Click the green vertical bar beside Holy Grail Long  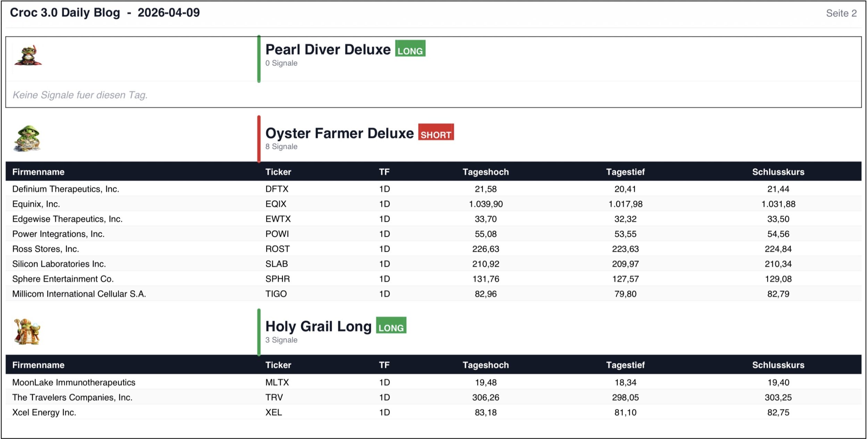point(259,332)
